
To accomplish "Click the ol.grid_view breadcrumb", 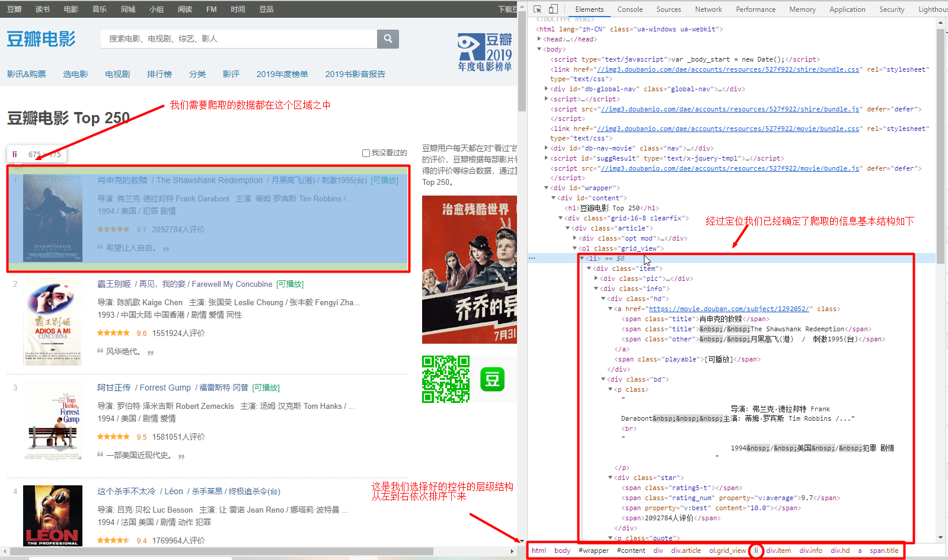I will pyautogui.click(x=727, y=551).
